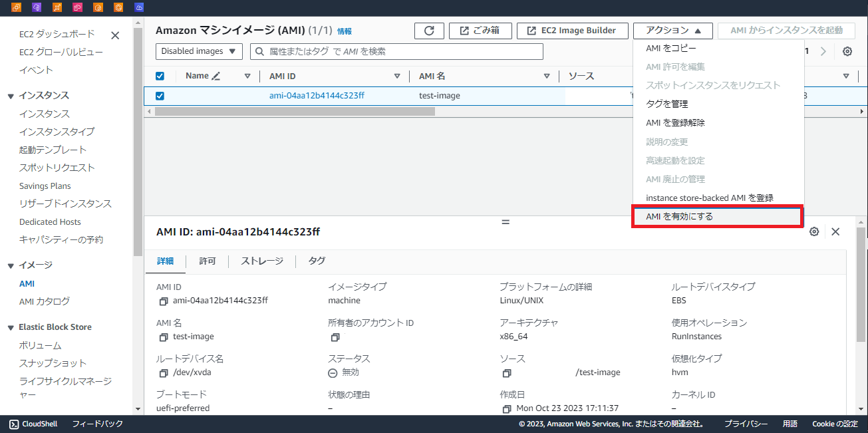Open プライバシー link in footer
The width and height of the screenshot is (868, 433).
click(746, 424)
